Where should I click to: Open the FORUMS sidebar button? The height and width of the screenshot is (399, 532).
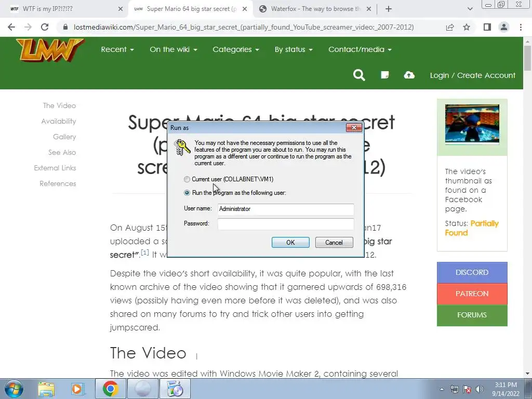pos(472,315)
